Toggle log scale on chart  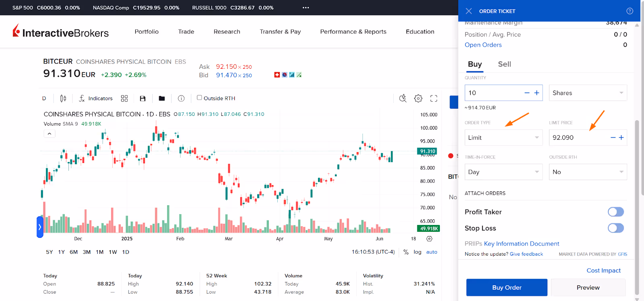tap(417, 252)
